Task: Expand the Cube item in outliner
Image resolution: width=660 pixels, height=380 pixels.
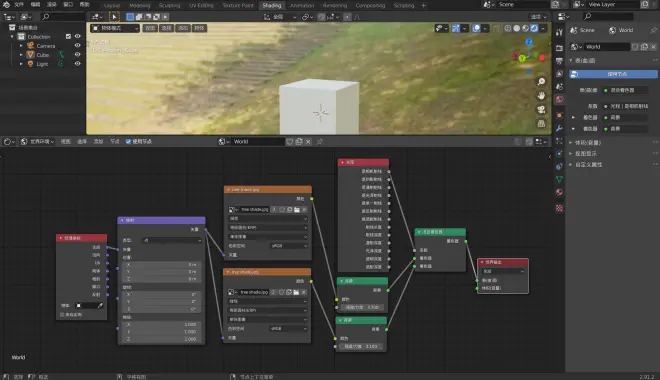Action: (x=21, y=55)
